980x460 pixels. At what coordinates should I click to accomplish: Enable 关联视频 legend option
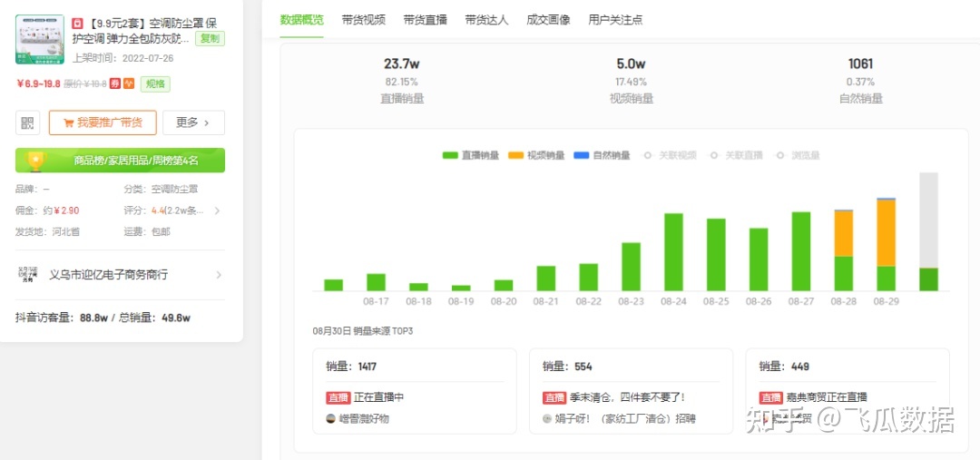(x=670, y=155)
